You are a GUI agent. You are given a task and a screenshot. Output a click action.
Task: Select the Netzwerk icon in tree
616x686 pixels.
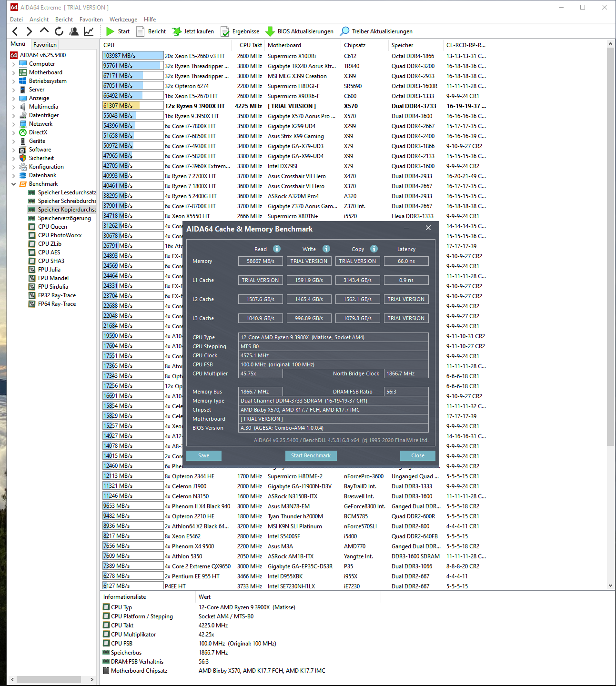tap(23, 124)
